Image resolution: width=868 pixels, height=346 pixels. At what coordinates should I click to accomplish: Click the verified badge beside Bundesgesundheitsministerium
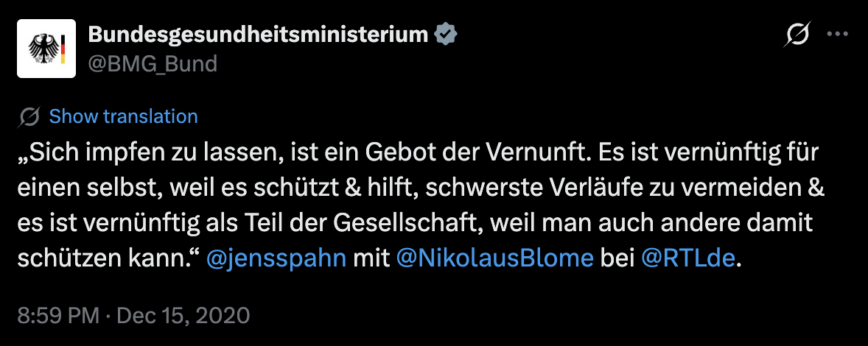pos(446,34)
